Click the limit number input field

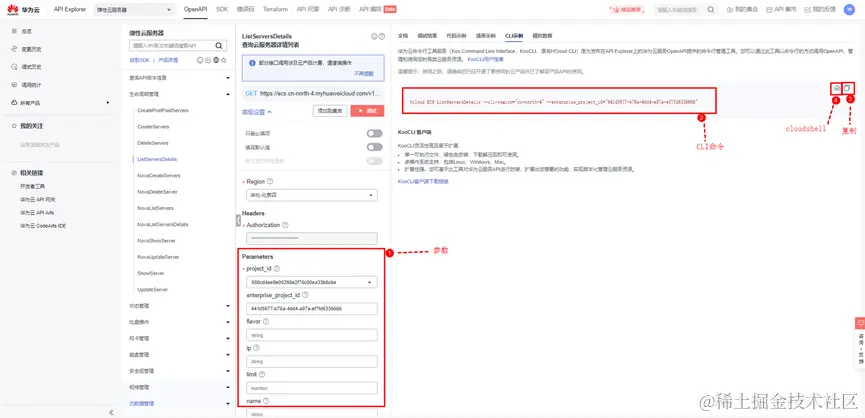[x=312, y=388]
